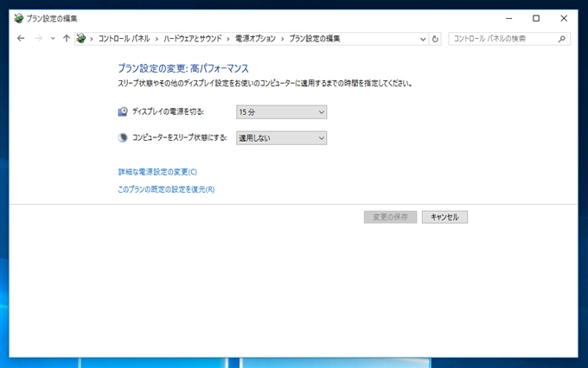This screenshot has height=368, width=588.
Task: Click the キャンセル button
Action: pyautogui.click(x=444, y=217)
